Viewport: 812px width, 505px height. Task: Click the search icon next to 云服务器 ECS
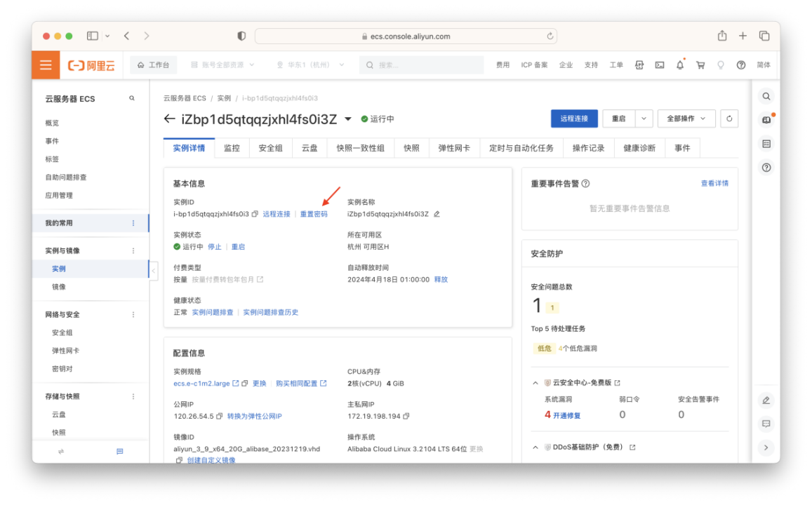pos(131,98)
